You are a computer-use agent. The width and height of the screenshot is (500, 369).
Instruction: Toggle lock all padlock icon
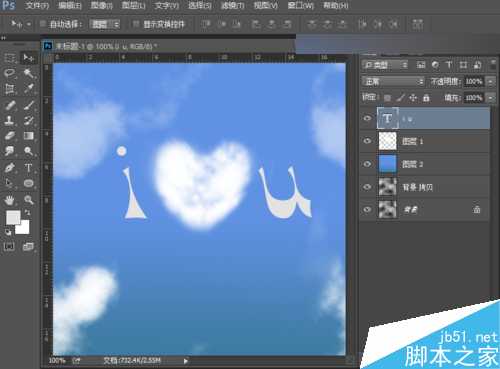(x=426, y=98)
